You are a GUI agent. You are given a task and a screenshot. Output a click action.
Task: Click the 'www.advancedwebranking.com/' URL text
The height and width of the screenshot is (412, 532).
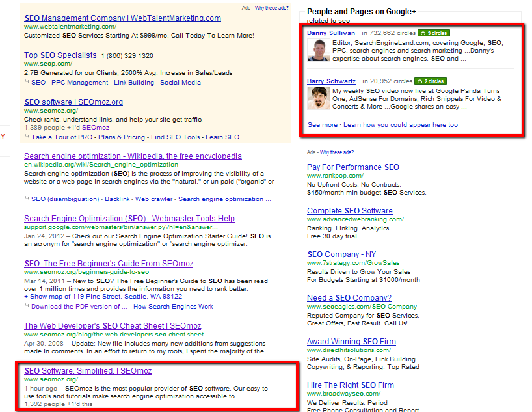356,219
